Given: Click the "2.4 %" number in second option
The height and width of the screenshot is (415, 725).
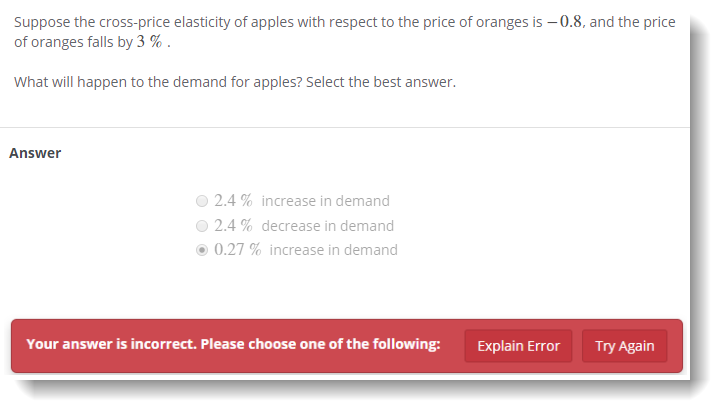Looking at the screenshot, I should (233, 226).
